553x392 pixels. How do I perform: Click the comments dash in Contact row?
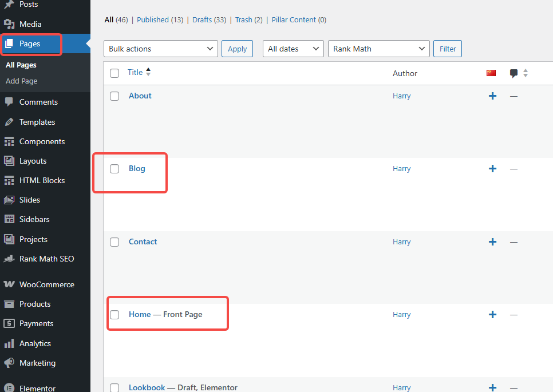[x=513, y=242]
